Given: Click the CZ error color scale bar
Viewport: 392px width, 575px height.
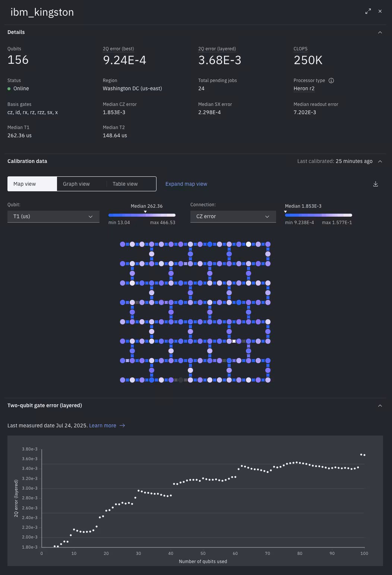Looking at the screenshot, I should point(319,215).
